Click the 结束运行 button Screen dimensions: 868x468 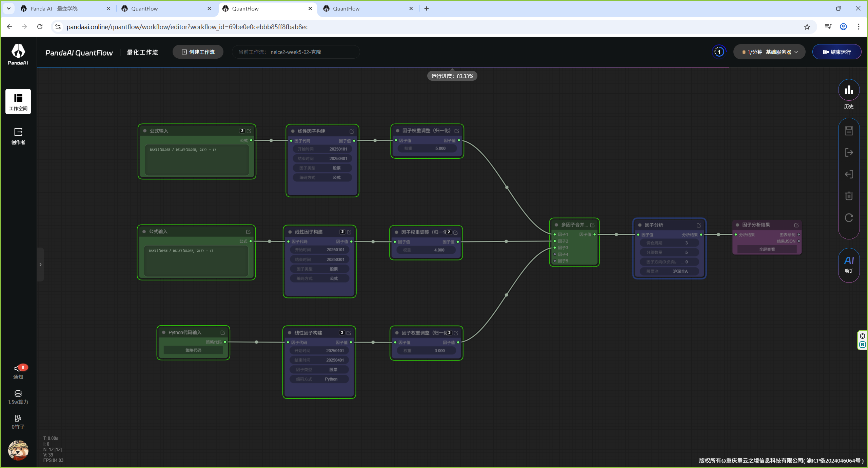(836, 52)
